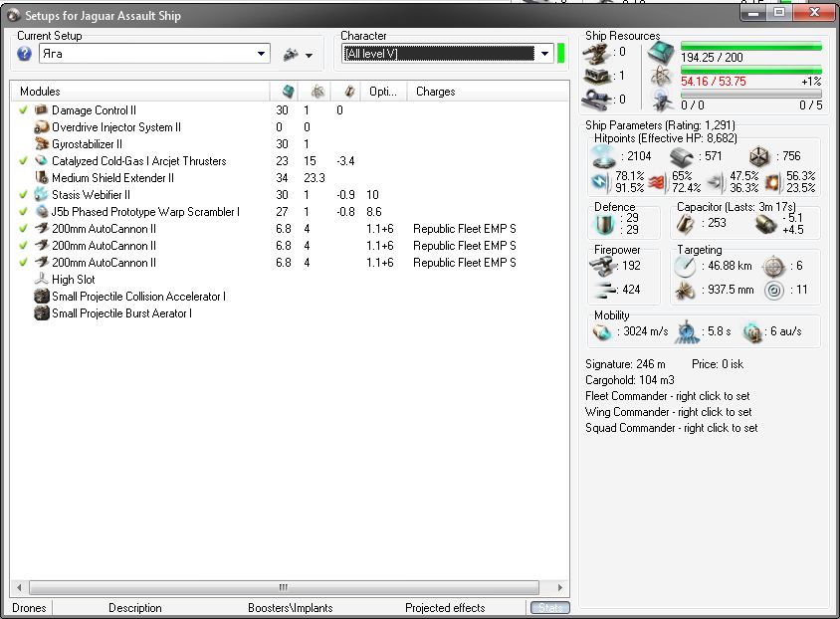
Task: Click the Opti... column header
Action: pyautogui.click(x=383, y=92)
